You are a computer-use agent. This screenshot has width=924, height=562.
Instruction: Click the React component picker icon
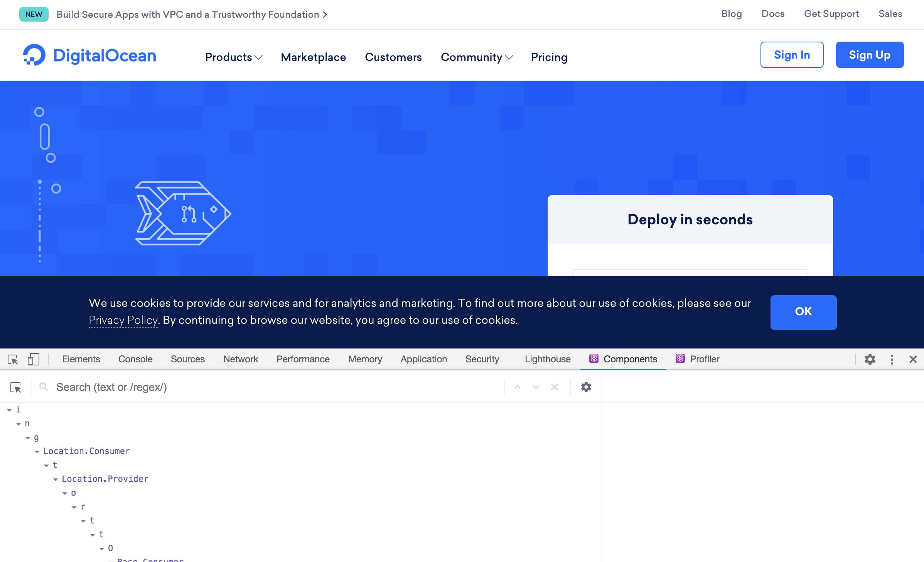point(16,387)
